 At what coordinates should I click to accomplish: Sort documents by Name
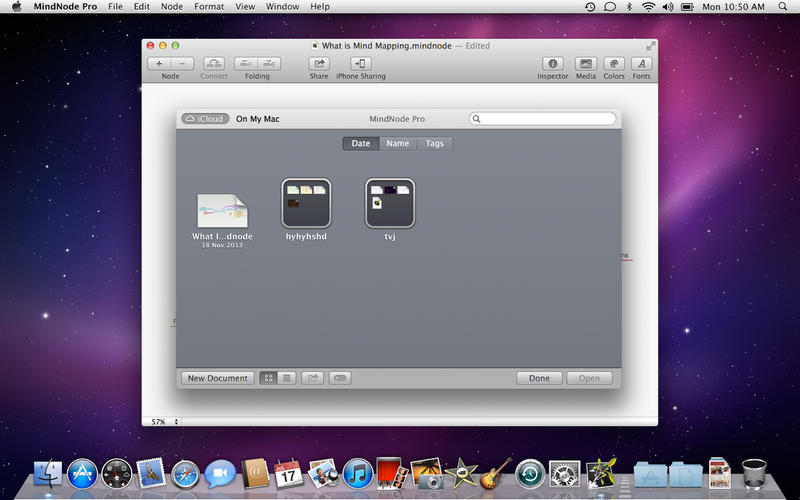point(398,143)
